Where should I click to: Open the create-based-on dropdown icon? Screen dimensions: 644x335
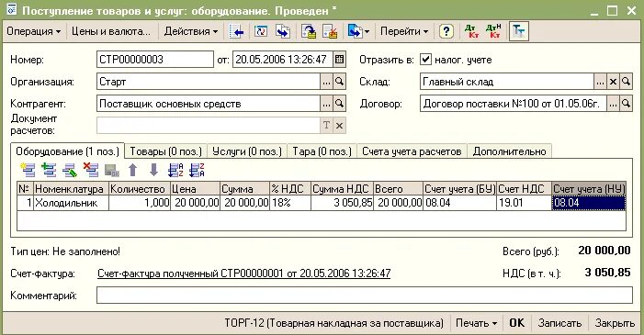358,31
